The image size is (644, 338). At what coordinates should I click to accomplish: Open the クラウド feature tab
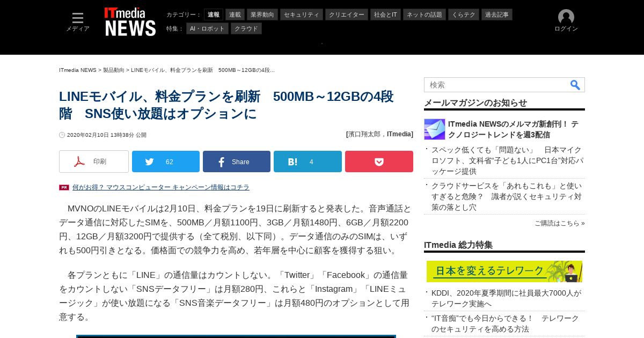pyautogui.click(x=246, y=28)
